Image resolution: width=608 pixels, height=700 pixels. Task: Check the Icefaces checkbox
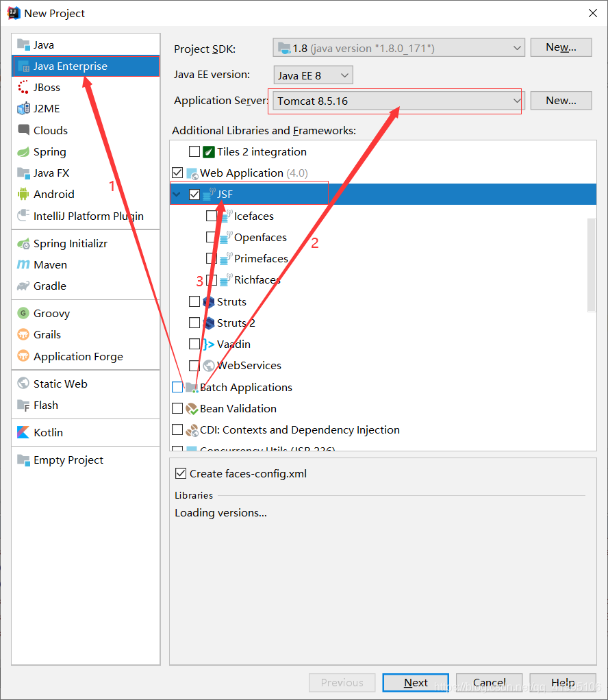pyautogui.click(x=212, y=216)
